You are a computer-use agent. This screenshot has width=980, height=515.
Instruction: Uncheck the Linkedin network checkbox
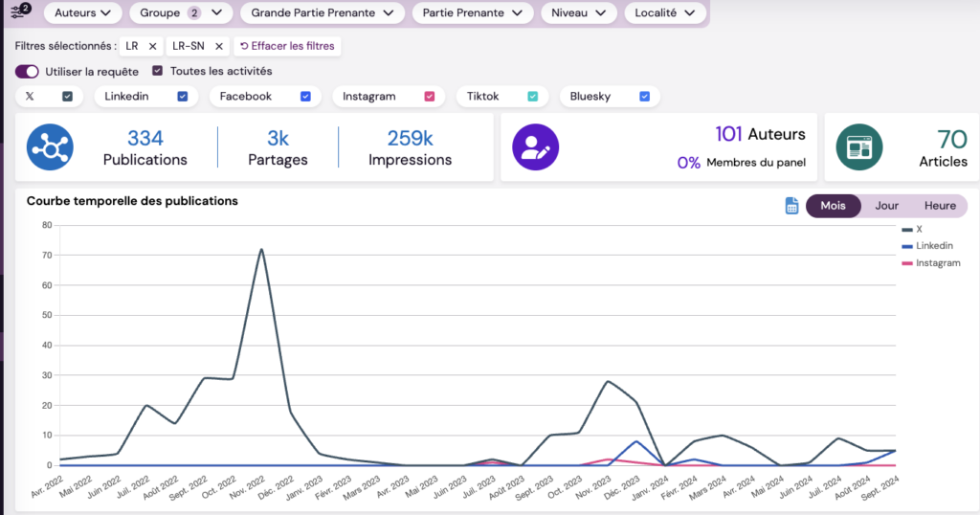pyautogui.click(x=183, y=96)
